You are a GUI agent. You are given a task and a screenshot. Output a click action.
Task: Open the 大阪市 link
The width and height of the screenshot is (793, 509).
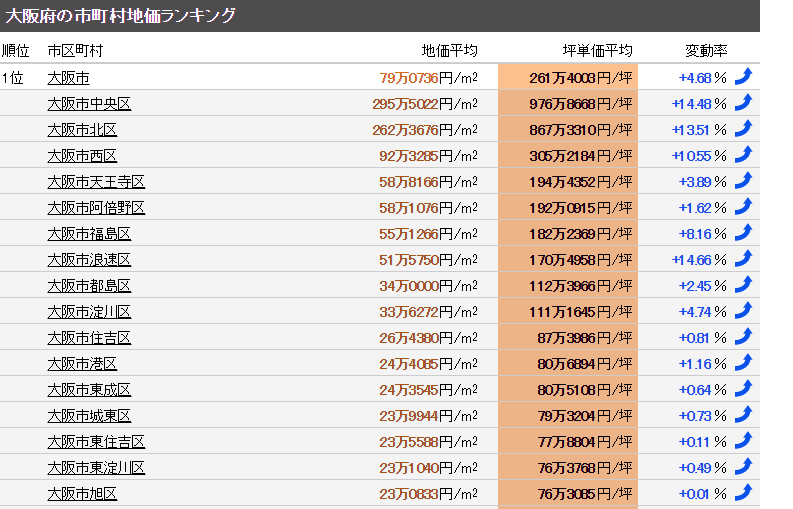[68, 78]
